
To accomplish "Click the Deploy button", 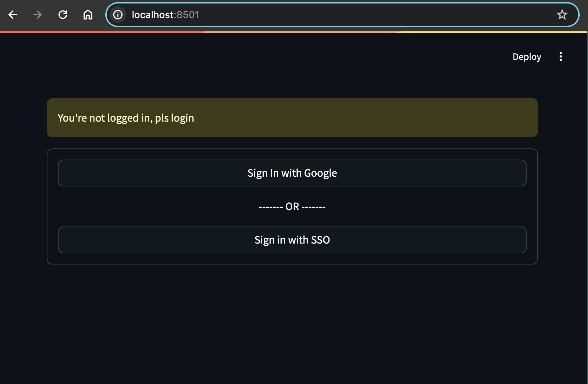I will [x=527, y=57].
